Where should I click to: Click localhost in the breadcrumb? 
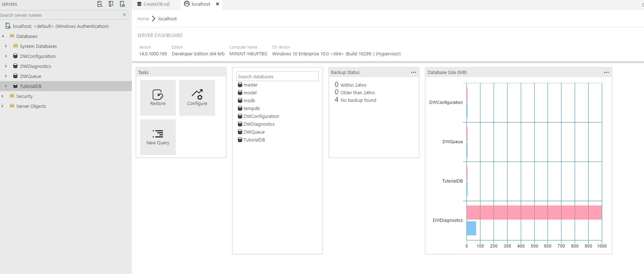(x=168, y=19)
